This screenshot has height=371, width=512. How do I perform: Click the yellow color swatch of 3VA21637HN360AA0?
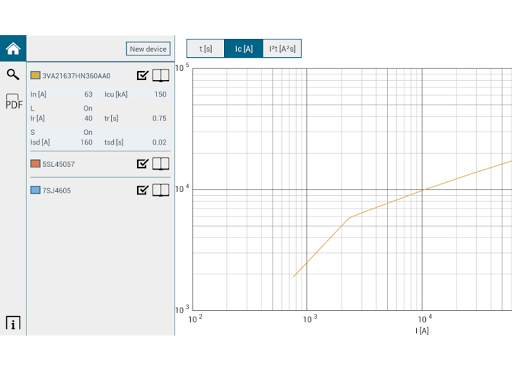[x=35, y=75]
